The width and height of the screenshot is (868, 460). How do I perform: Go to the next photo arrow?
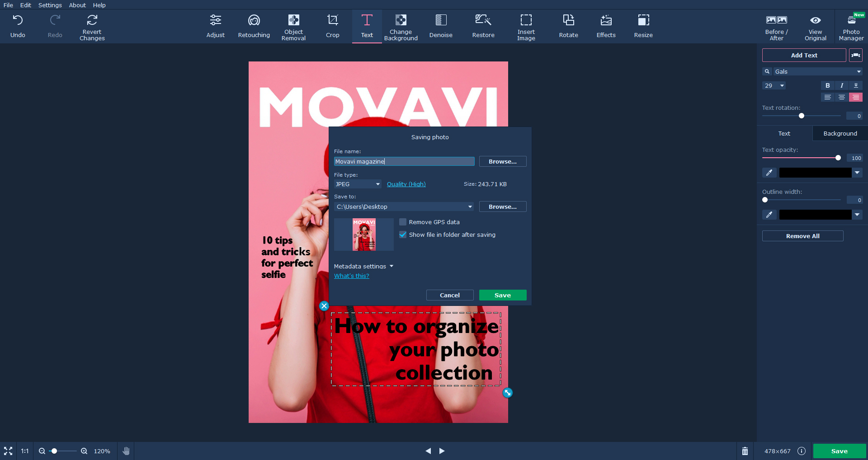point(442,451)
